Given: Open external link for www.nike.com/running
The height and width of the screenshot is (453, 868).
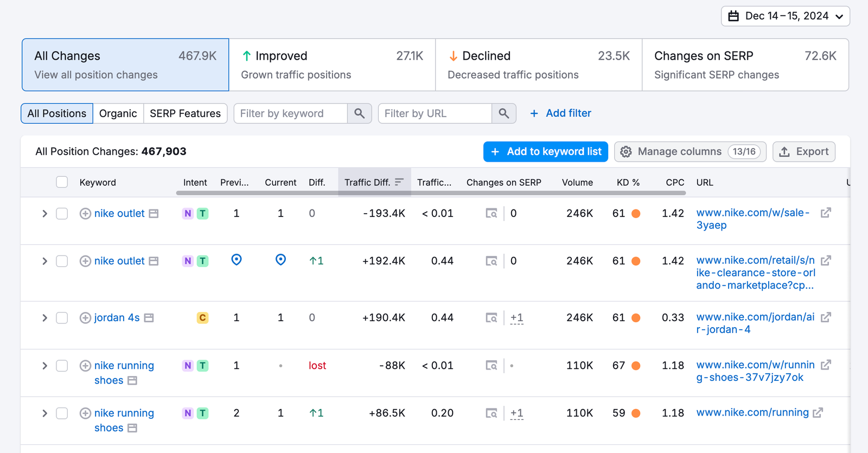Looking at the screenshot, I should click(x=818, y=413).
